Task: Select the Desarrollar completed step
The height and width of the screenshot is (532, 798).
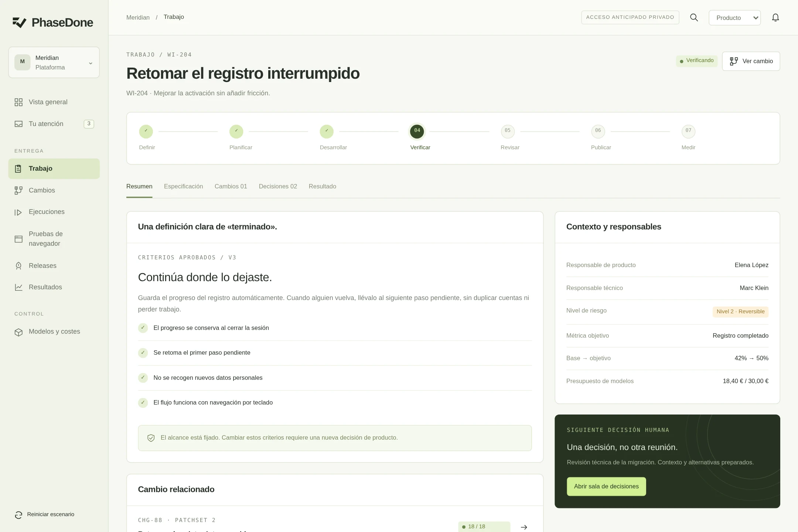Action: pyautogui.click(x=327, y=131)
